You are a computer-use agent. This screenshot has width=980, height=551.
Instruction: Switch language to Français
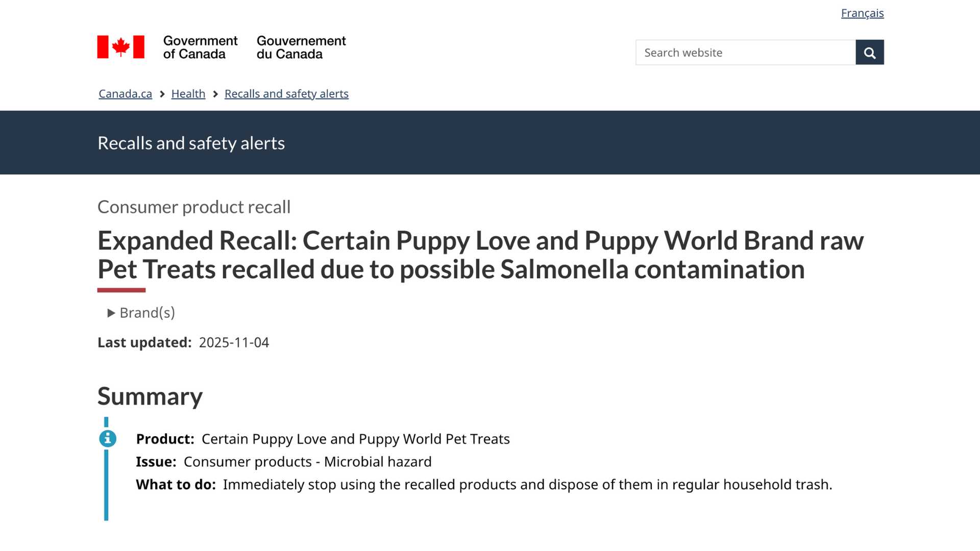tap(862, 13)
